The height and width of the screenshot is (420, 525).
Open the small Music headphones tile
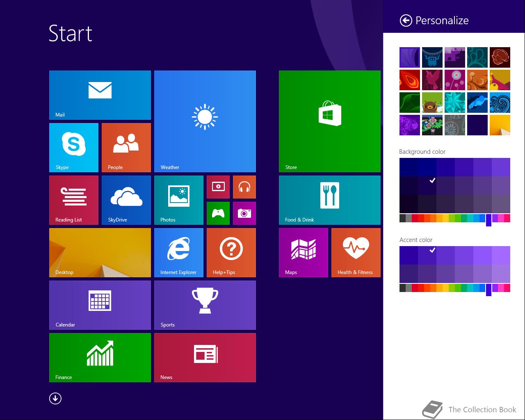click(244, 187)
